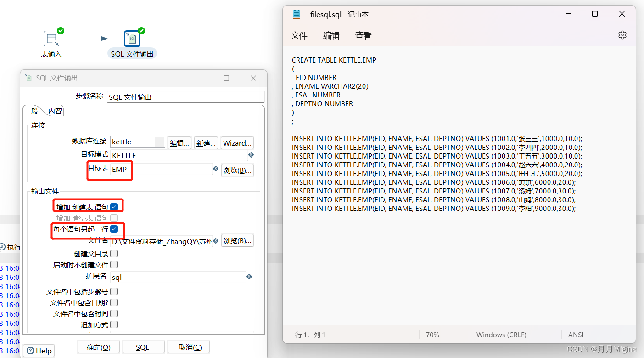Click variable diamond icon next to 目标模式
The height and width of the screenshot is (358, 644).
click(251, 155)
